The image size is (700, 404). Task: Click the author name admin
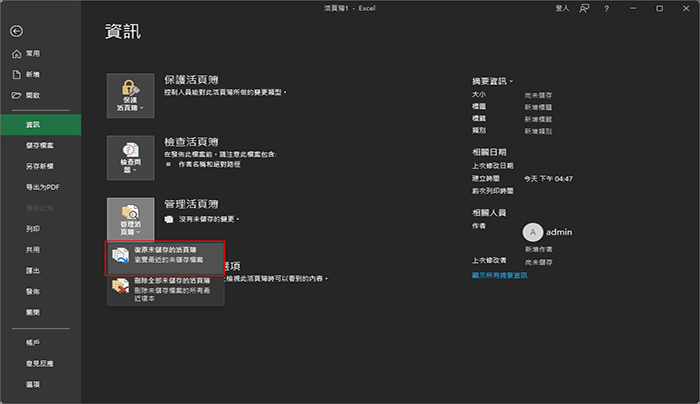[x=559, y=232]
